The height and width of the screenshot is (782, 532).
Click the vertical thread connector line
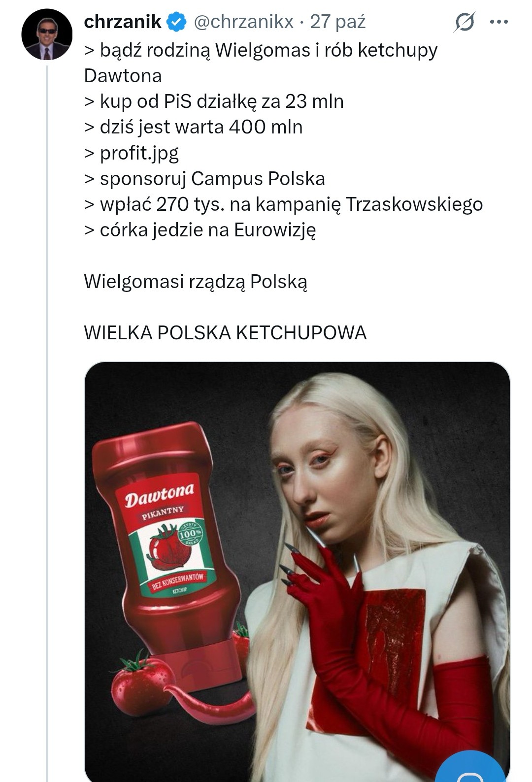tap(47, 424)
